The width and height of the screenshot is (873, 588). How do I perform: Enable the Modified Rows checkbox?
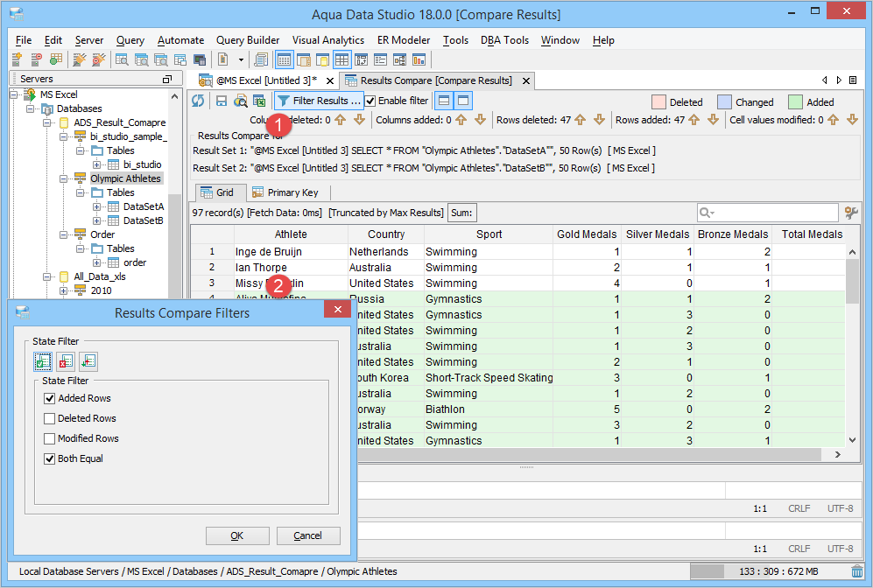point(50,439)
